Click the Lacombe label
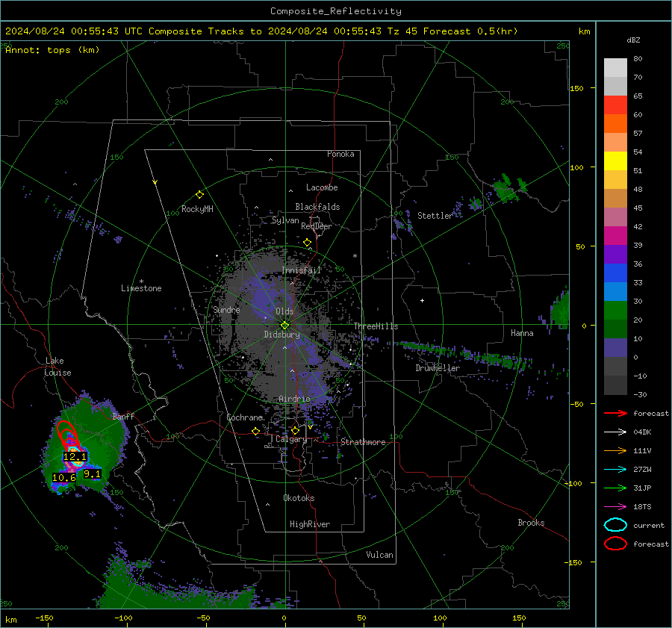 pos(322,187)
